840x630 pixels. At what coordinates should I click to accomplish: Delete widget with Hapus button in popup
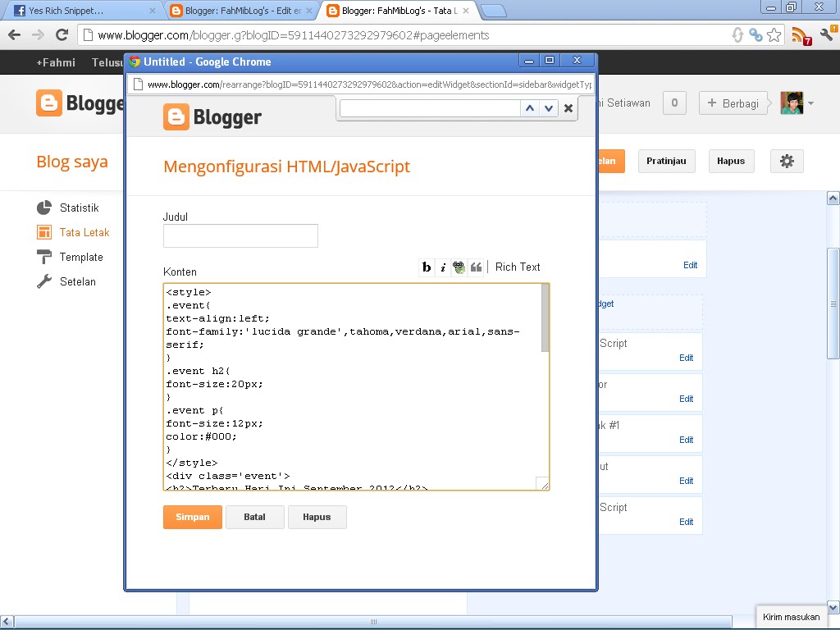click(317, 517)
